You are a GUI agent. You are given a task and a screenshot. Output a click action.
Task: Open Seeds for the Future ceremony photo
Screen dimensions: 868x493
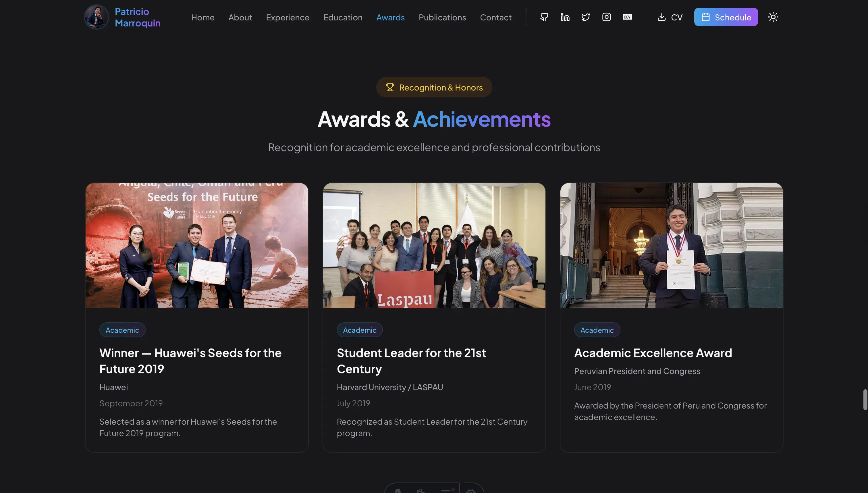pos(197,245)
